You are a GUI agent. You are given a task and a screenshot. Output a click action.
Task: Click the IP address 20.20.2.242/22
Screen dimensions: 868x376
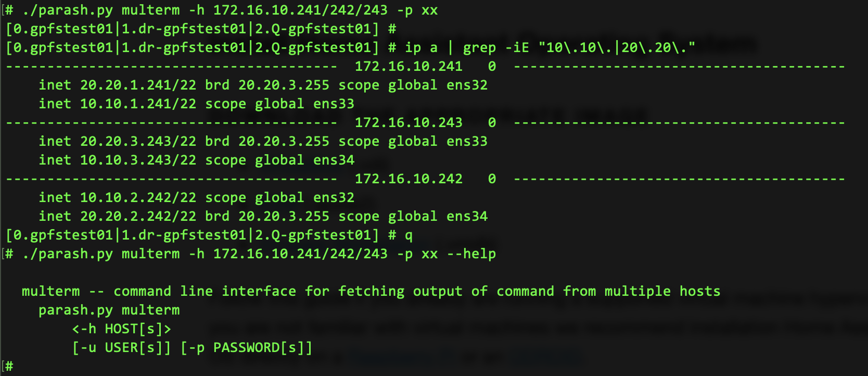pos(138,217)
